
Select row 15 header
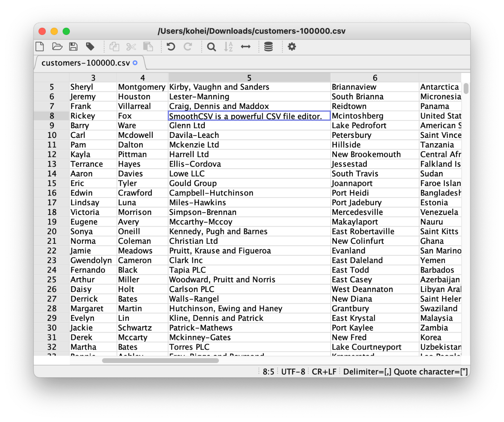click(52, 183)
